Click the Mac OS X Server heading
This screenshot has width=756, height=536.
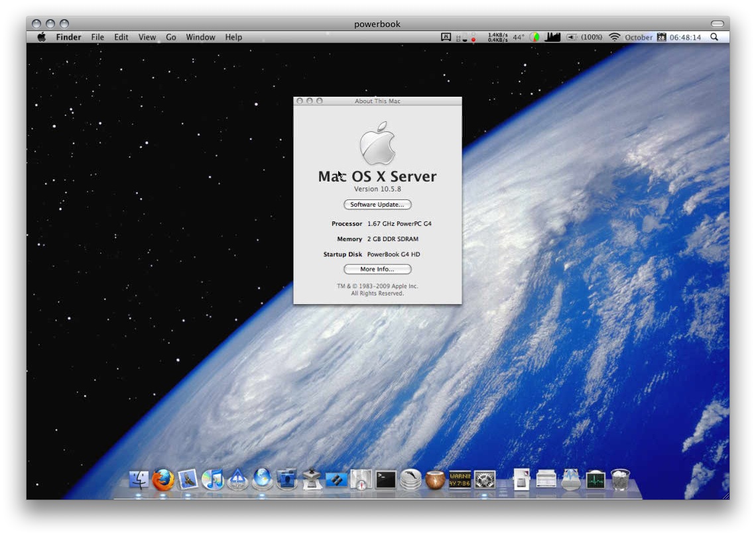tap(377, 176)
